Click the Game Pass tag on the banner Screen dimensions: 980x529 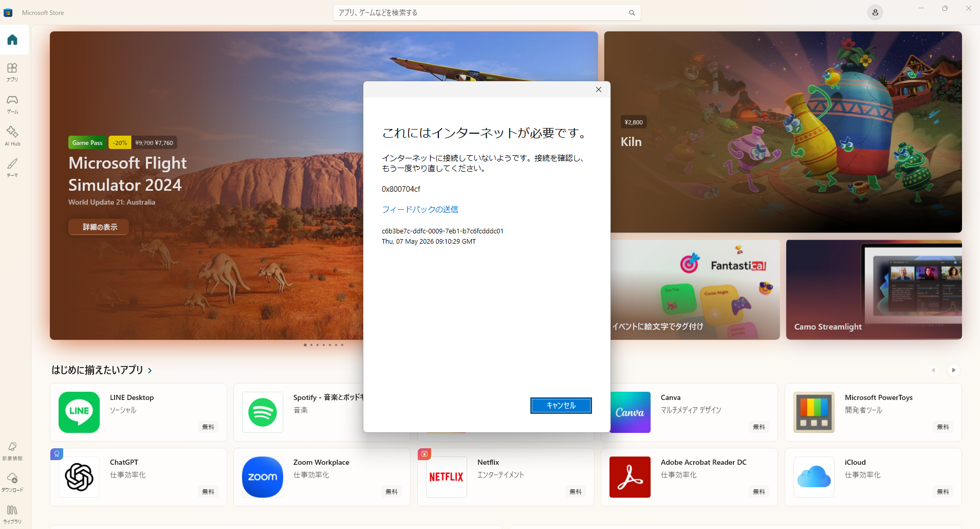coord(87,143)
